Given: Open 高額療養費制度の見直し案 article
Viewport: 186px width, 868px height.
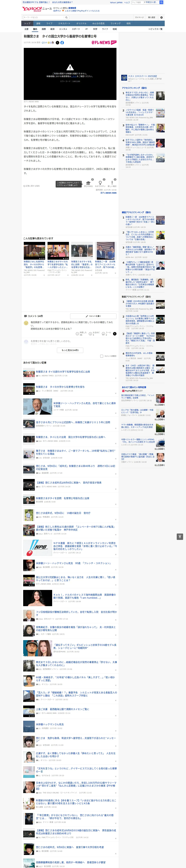Looking at the screenshot, I should coord(71,862).
